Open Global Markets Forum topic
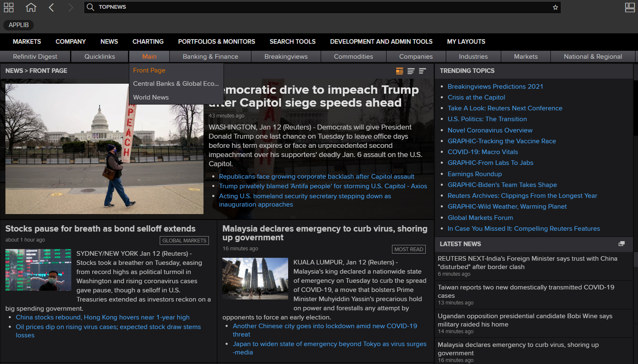Screen dimensions: 638x364 click(480, 218)
